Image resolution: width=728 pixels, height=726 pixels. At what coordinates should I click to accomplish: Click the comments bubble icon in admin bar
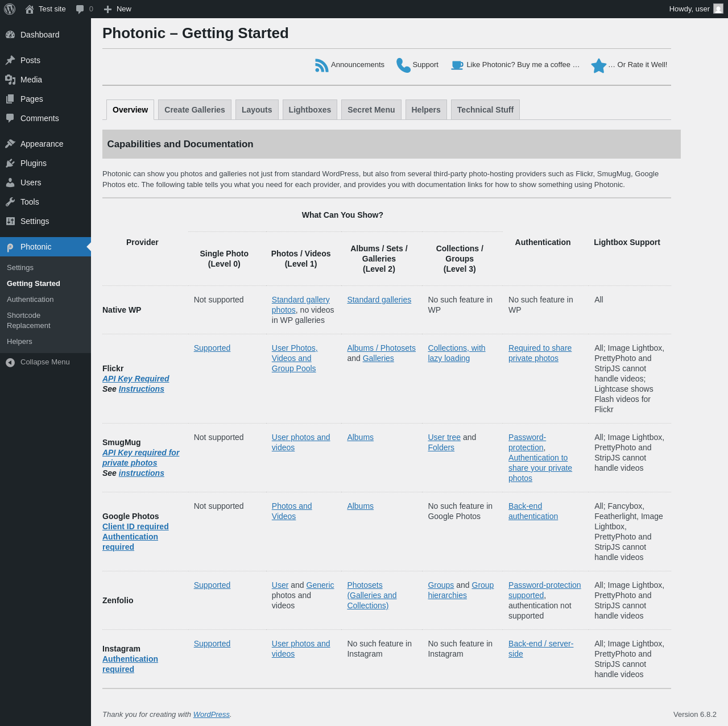coord(80,9)
